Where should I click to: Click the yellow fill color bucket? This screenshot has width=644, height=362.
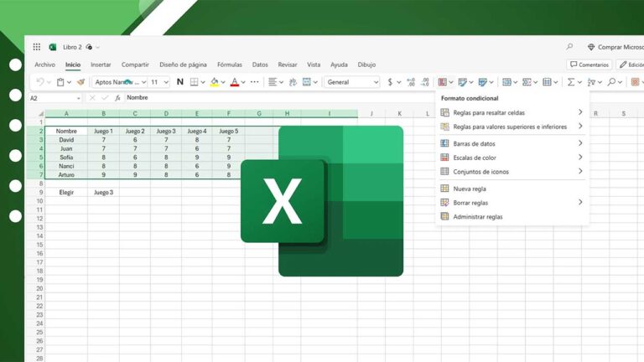click(x=214, y=82)
